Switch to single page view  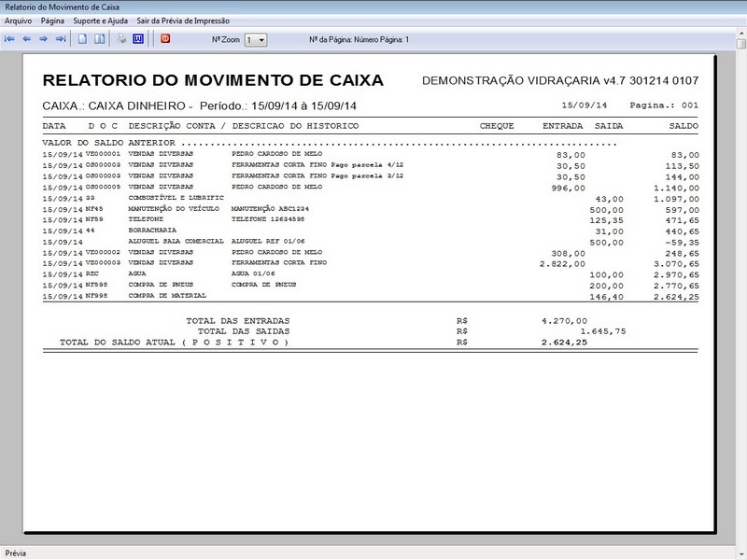[83, 39]
